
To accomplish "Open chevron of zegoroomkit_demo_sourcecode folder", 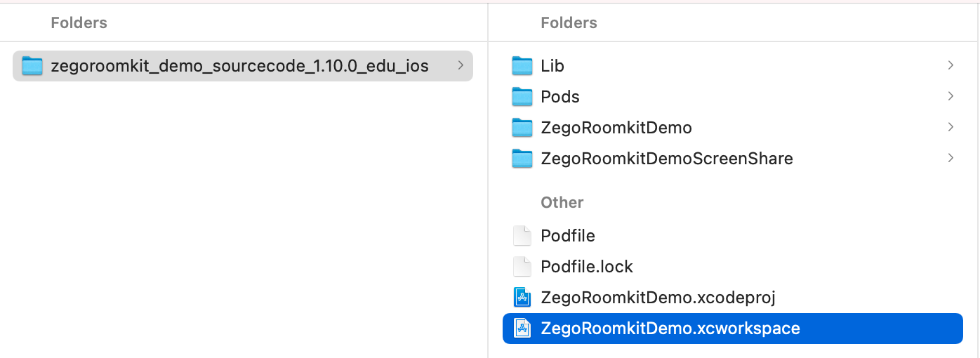I will coord(461,65).
